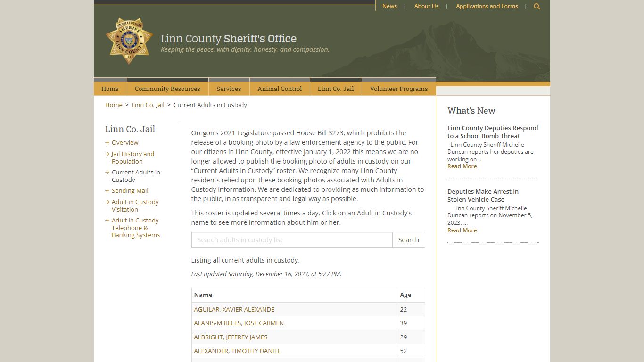Image resolution: width=644 pixels, height=362 pixels.
Task: Open the Volunteer Programs menu
Action: coord(398,89)
